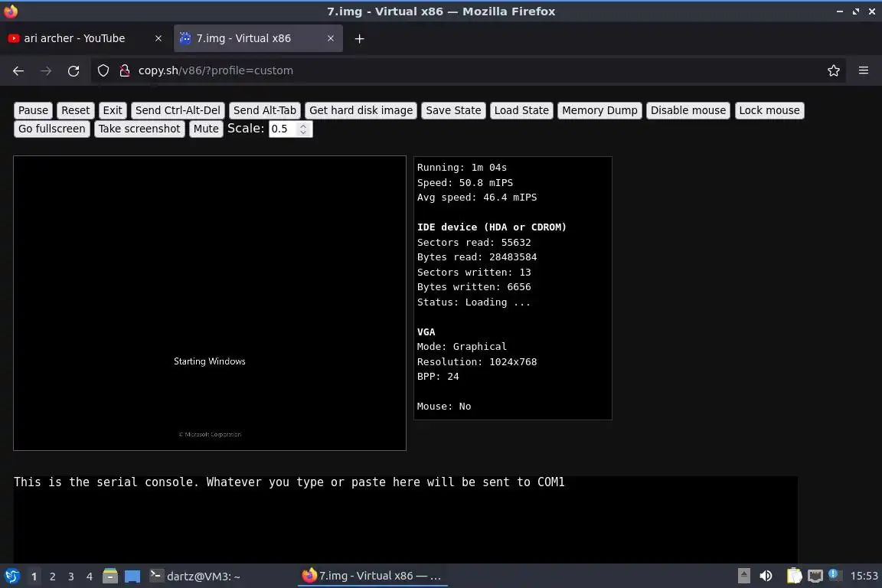Increase Scale with up stepper arrow
Viewport: 882px width, 588px height.
pos(303,126)
